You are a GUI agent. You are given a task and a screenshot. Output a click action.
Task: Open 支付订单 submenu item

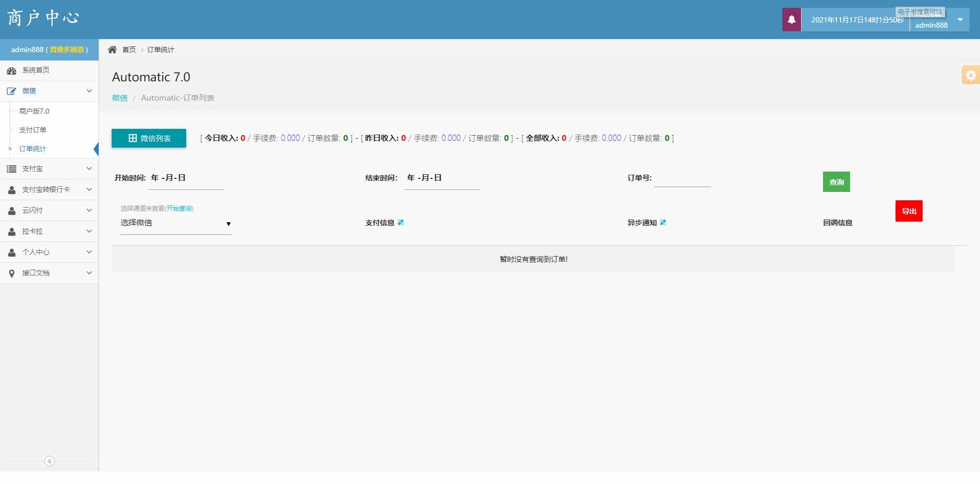[x=33, y=130]
